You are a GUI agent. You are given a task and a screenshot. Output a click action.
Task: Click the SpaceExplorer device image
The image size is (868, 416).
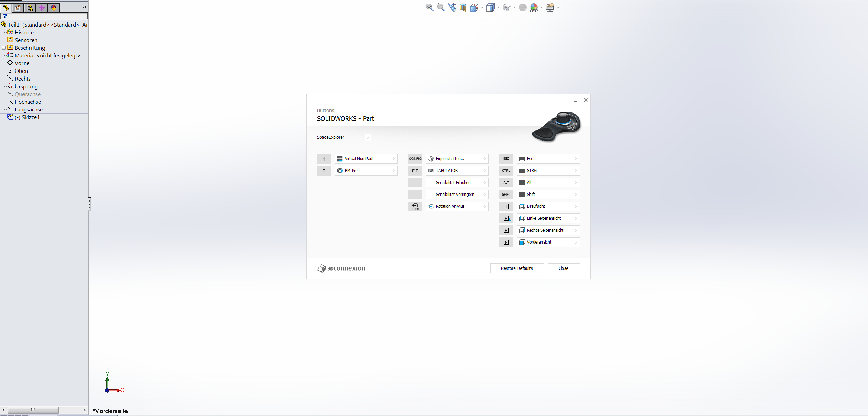556,127
